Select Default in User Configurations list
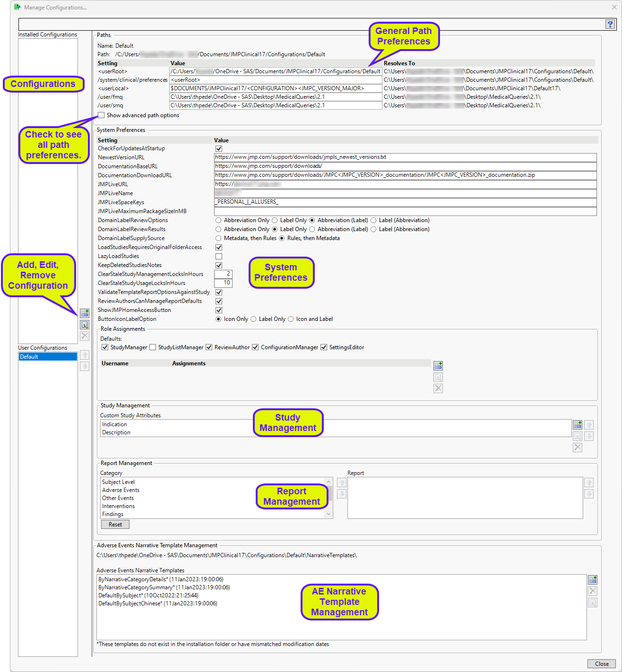622x672 pixels. [x=48, y=357]
